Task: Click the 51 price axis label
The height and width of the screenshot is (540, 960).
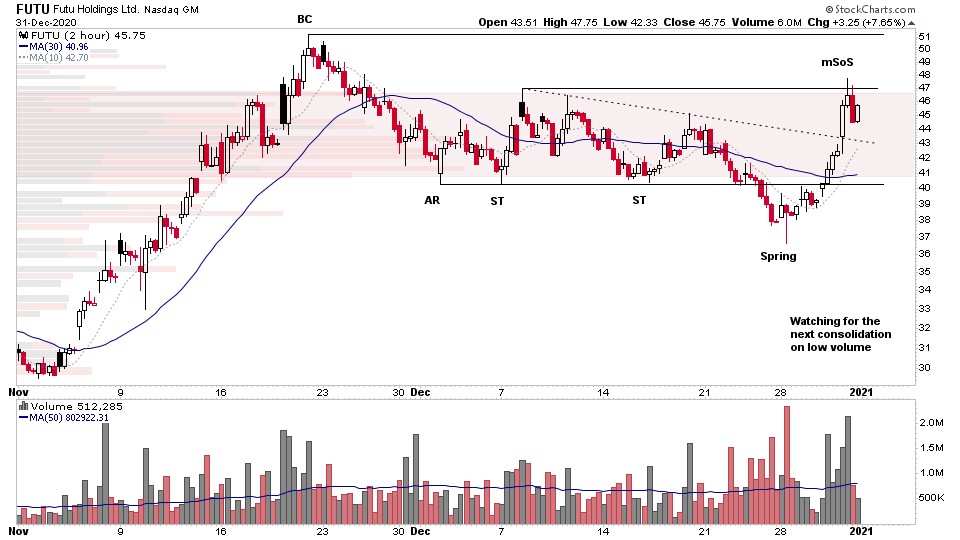Action: [924, 36]
